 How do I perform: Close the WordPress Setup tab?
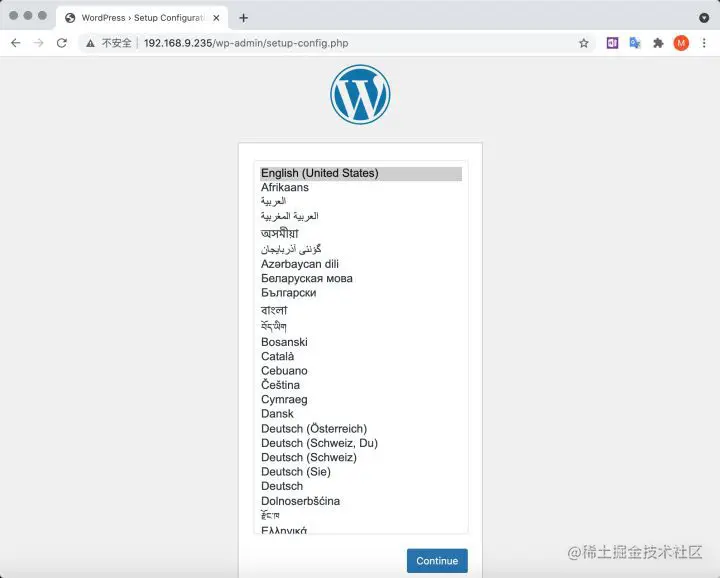pyautogui.click(x=216, y=18)
